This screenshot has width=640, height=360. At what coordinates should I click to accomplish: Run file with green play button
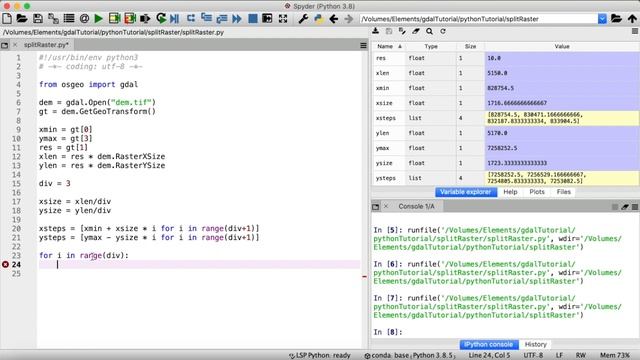point(98,18)
